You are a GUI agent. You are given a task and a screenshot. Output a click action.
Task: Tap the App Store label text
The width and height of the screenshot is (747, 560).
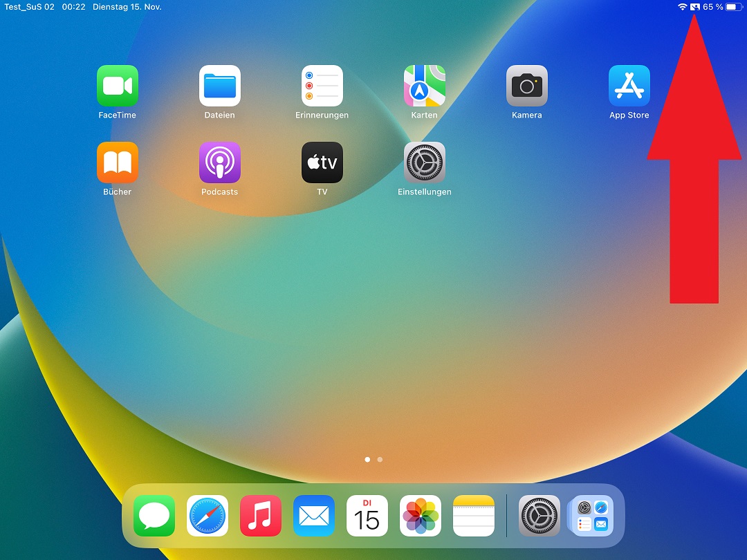click(629, 115)
